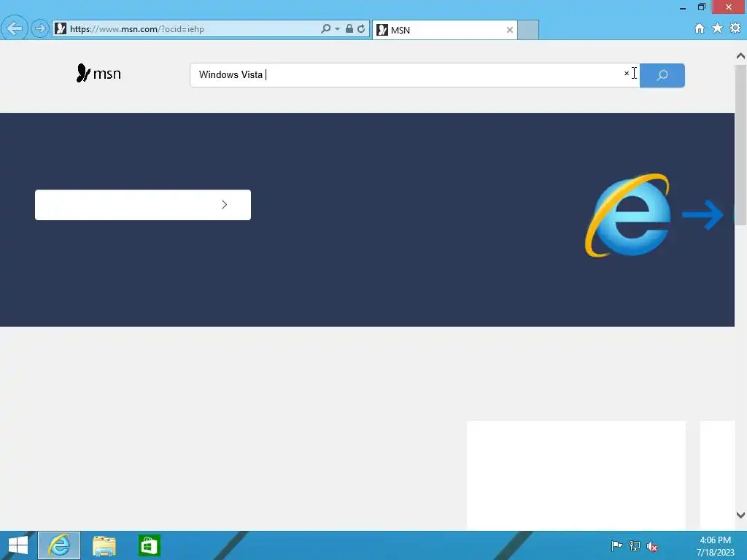Screen dimensions: 747x560
Task: Open the Tools gear menu
Action: pyautogui.click(x=735, y=28)
